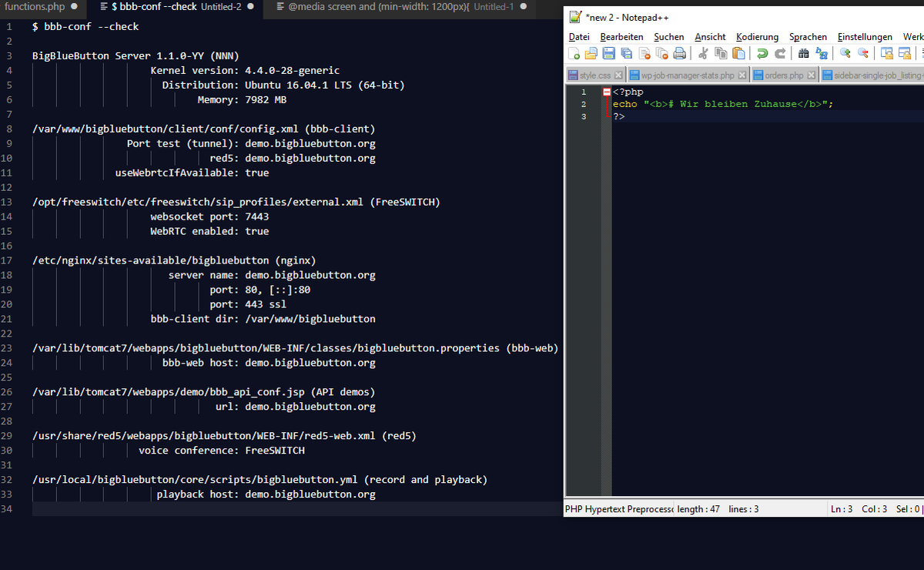Click "Memory: 7982 MB" line

tap(242, 99)
